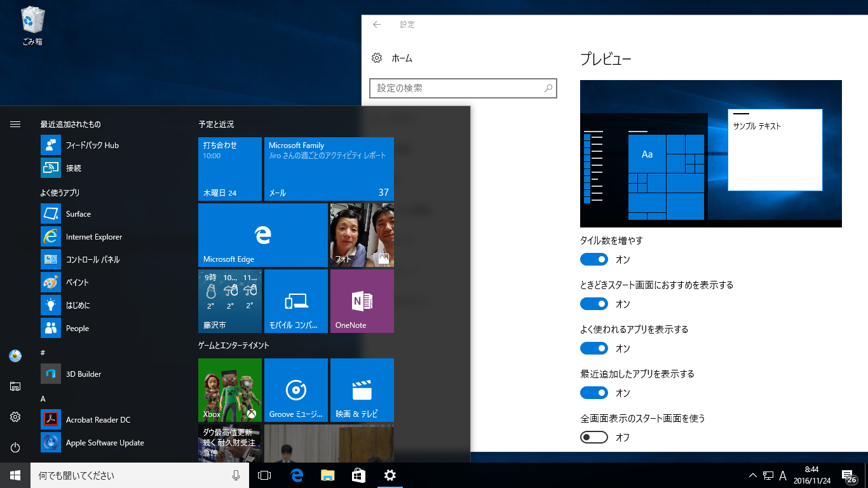The width and height of the screenshot is (868, 488).
Task: Click the search magnifier in Settings
Action: pos(548,88)
